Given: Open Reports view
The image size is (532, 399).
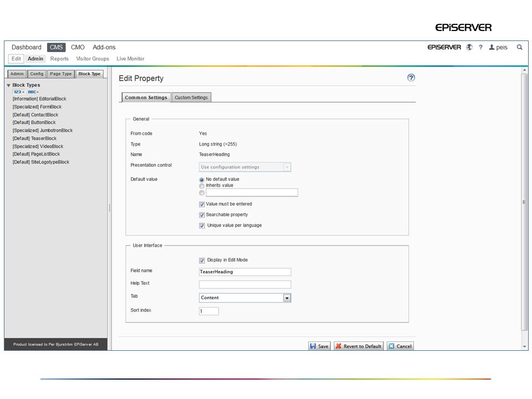Looking at the screenshot, I should [59, 59].
